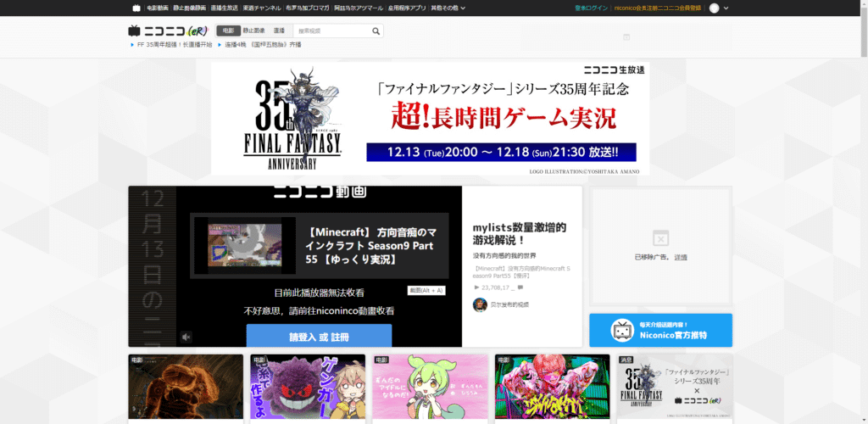Expand the 其他その他 dropdown menu

(448, 8)
